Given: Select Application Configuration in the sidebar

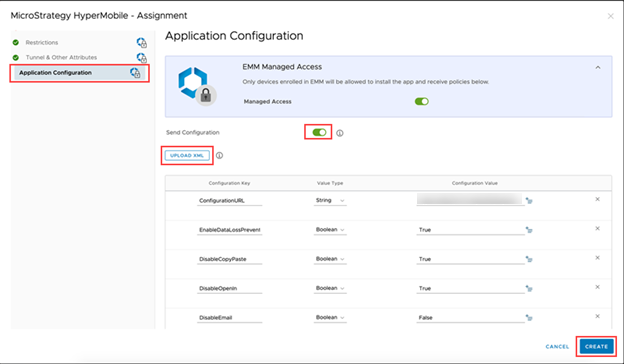Looking at the screenshot, I should (x=79, y=73).
